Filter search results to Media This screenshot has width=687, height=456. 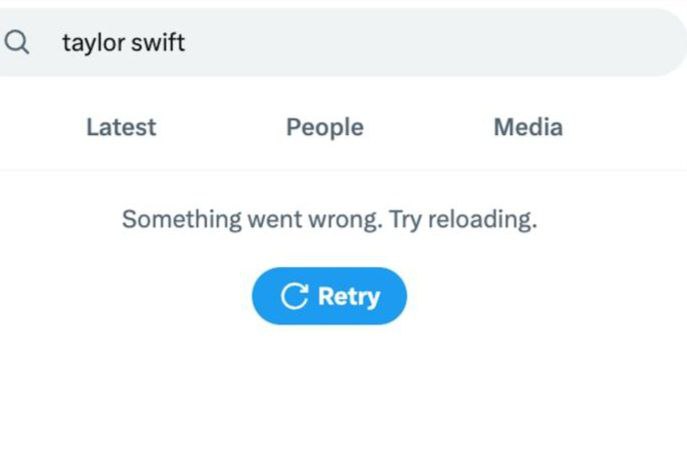tap(528, 127)
